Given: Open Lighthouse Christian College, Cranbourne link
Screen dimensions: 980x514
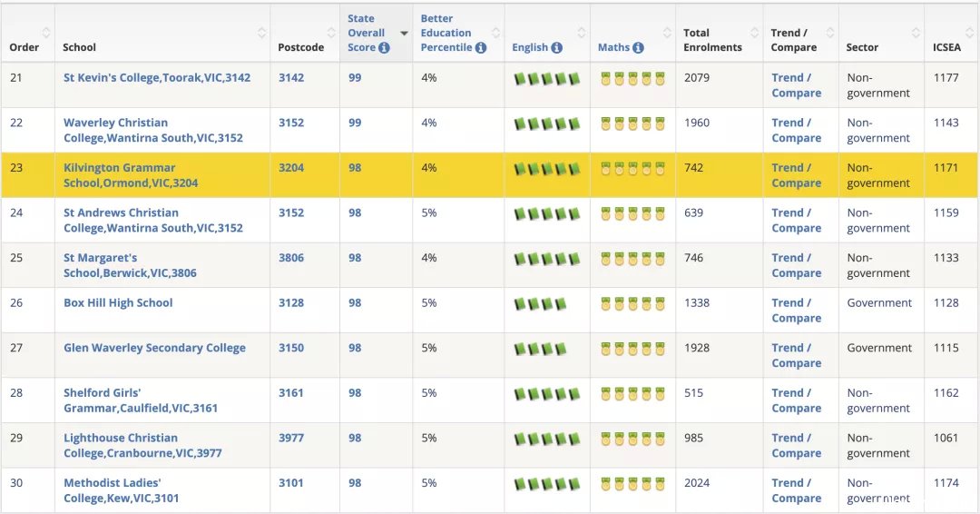Looking at the screenshot, I should 142,445.
